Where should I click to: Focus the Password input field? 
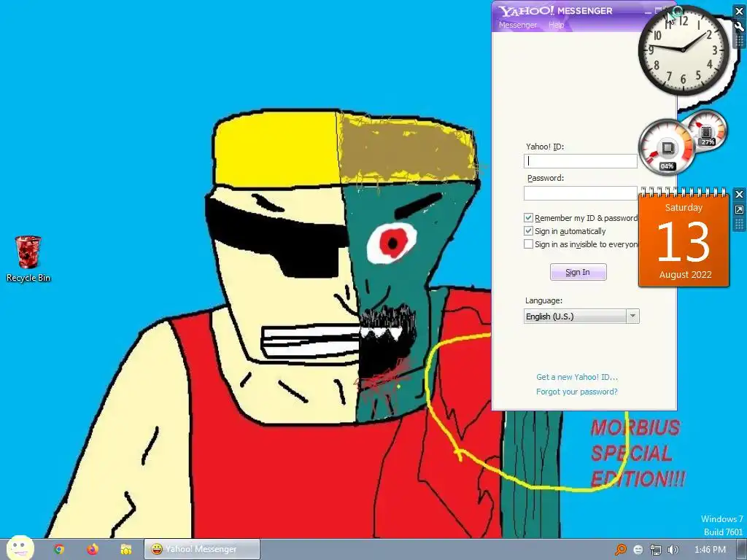[580, 192]
